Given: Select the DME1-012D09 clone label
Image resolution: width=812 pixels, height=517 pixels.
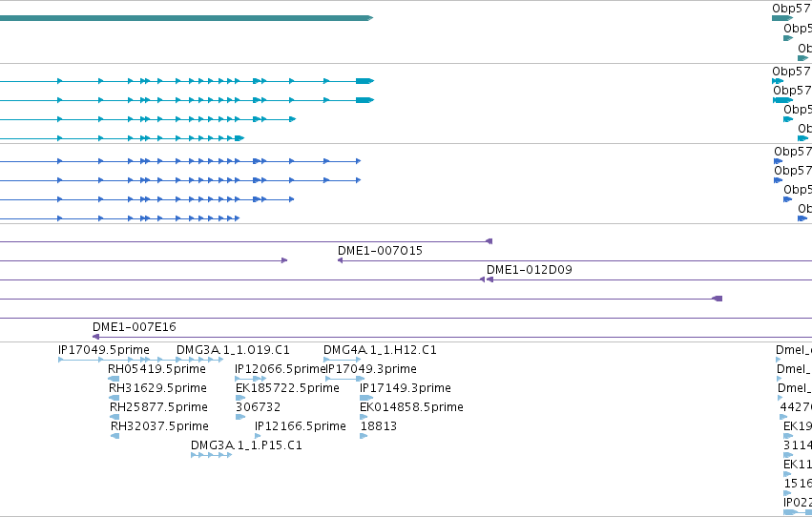Looking at the screenshot, I should click(x=530, y=270).
